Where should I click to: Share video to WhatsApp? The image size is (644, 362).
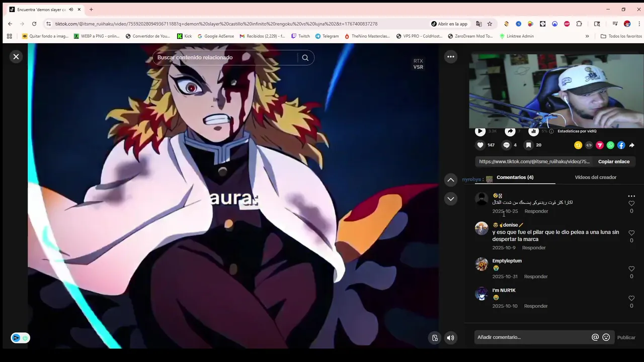610,145
